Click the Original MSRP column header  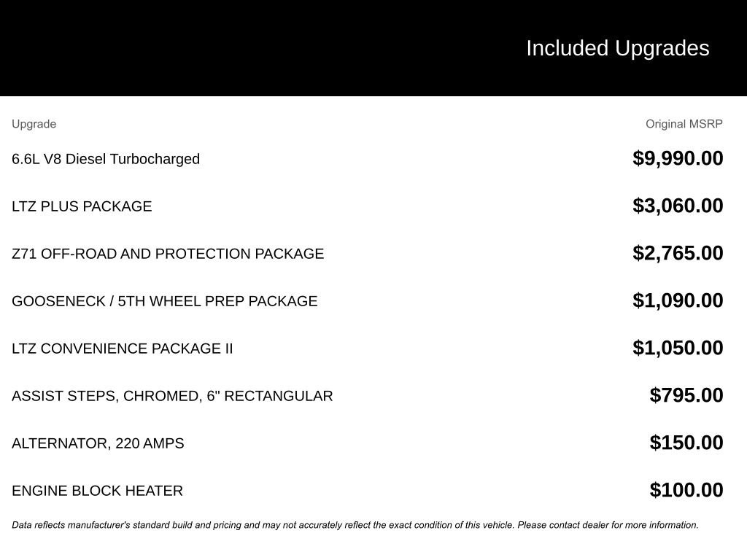pos(684,124)
